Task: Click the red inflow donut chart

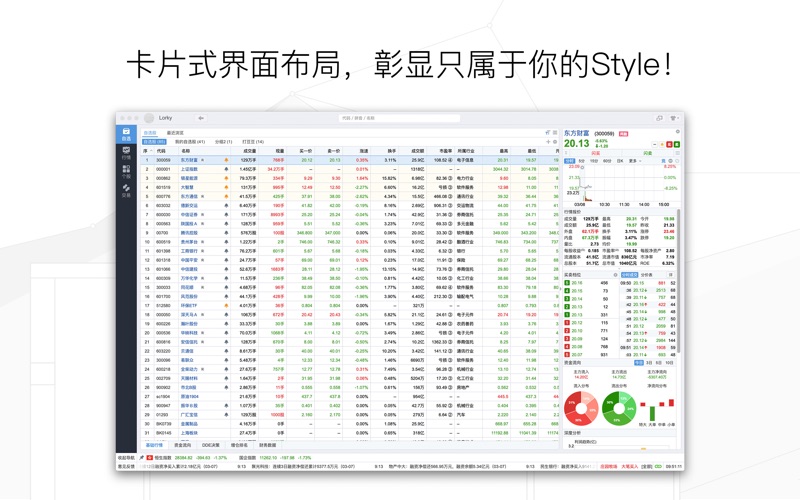Action: (581, 408)
